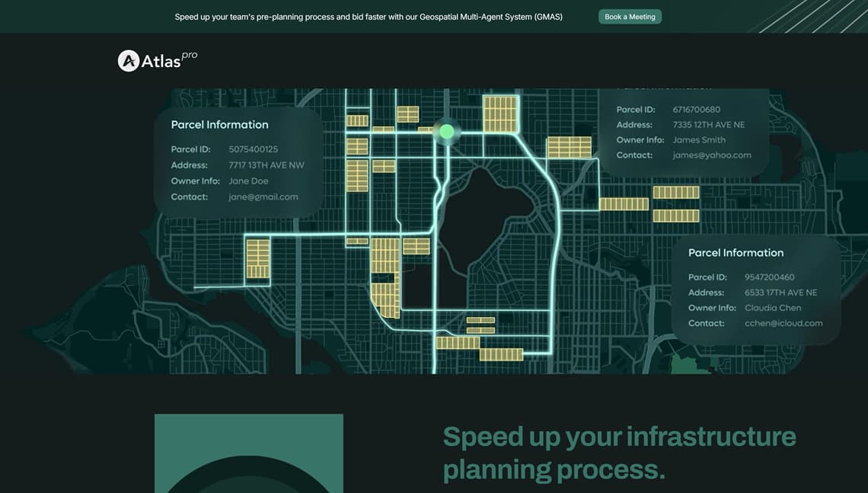This screenshot has height=493, width=868.
Task: Click the address 7717 13TH AVE NW
Action: (x=266, y=165)
